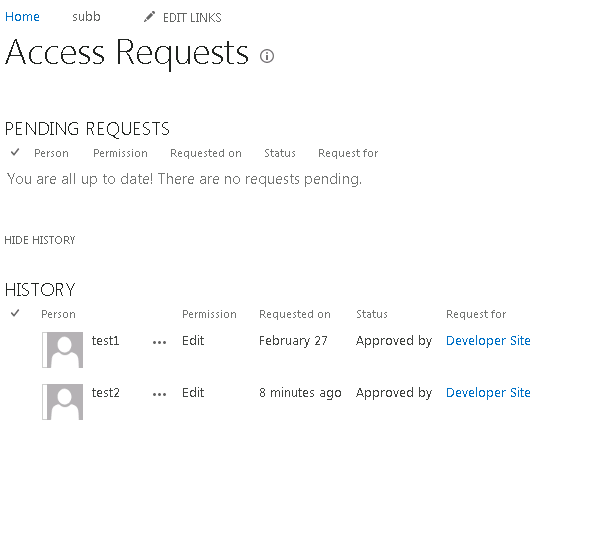592x542 pixels.
Task: Sort Pending Requests by Permission column
Action: (x=120, y=153)
